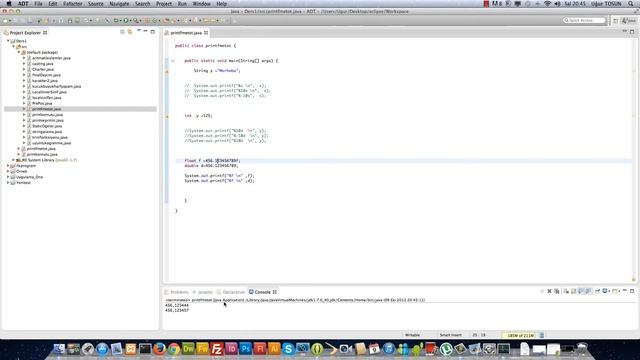Click the Remove Launch icon in Console toolbar
Screen dimensions: 640x360
coord(549,291)
